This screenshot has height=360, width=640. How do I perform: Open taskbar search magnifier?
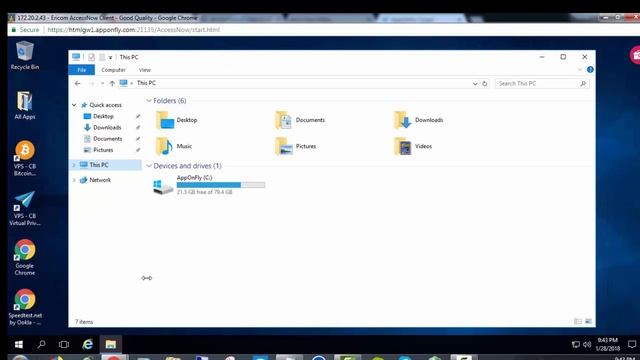41,344
